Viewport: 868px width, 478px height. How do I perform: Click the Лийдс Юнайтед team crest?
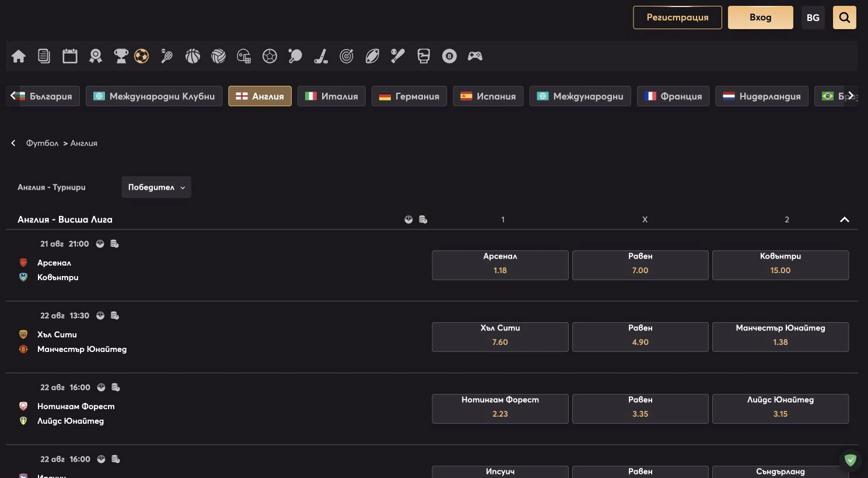click(23, 421)
